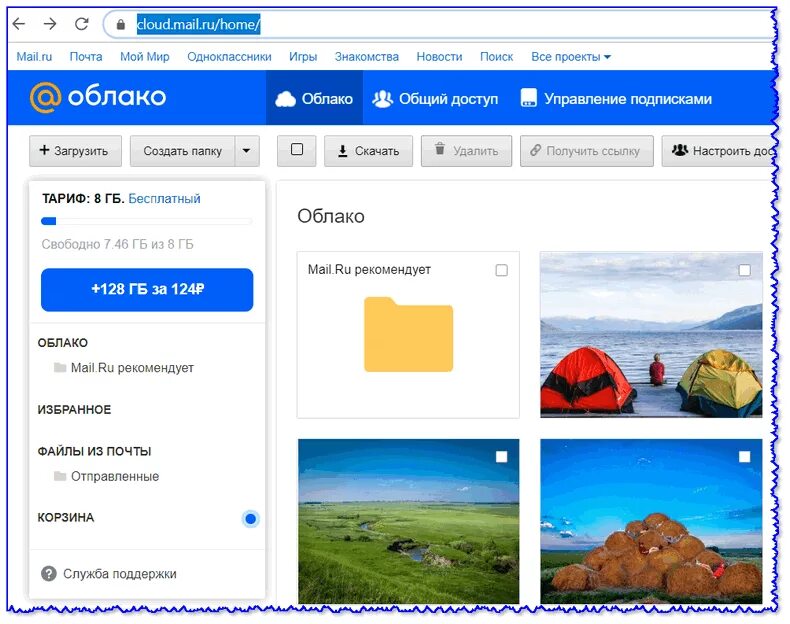Open Новости link in top bar
This screenshot has height=624, width=790.
point(439,57)
